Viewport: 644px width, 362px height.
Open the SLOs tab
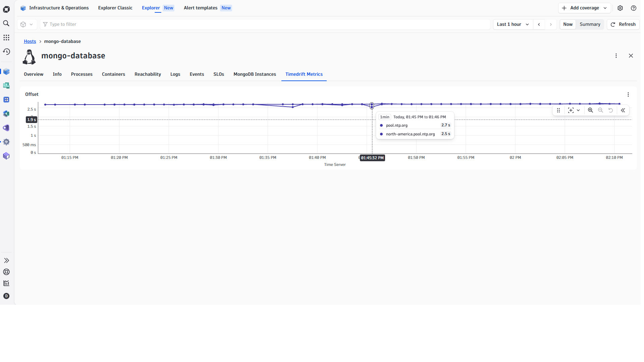[x=219, y=74]
